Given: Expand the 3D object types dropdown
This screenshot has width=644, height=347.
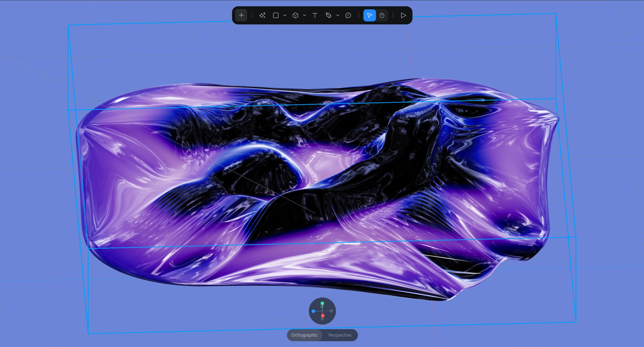Looking at the screenshot, I should 305,15.
